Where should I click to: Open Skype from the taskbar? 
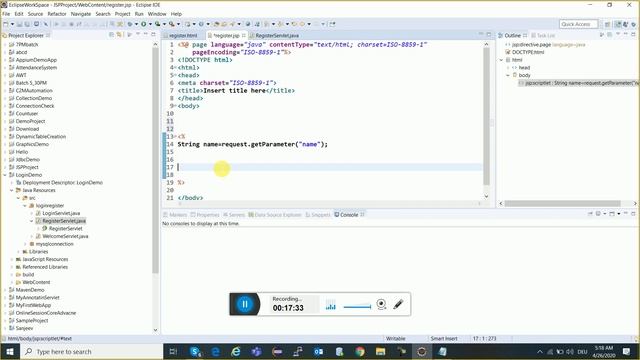coord(196,351)
